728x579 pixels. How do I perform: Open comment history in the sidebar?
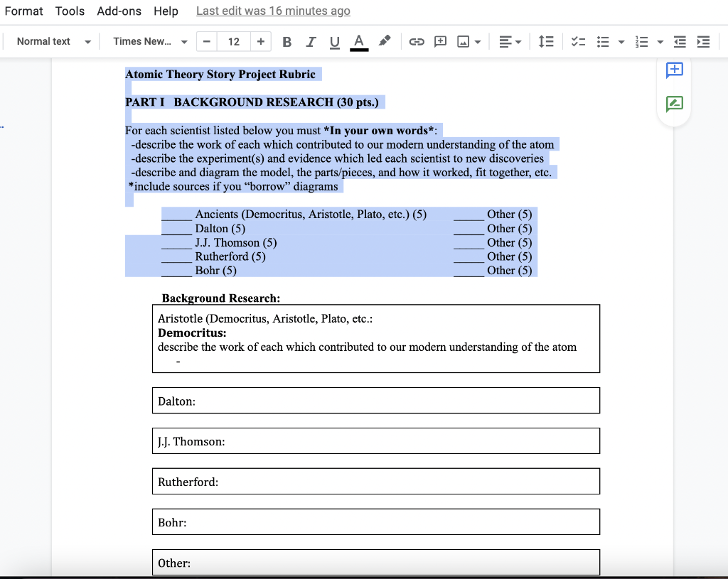tap(673, 104)
